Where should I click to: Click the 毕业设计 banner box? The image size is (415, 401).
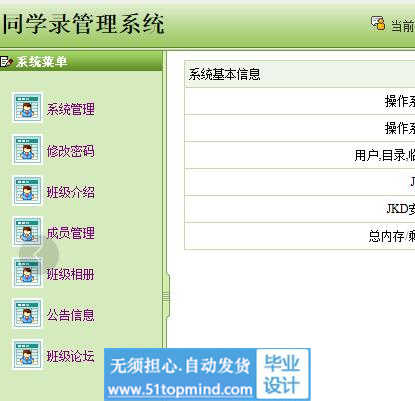coord(282,373)
